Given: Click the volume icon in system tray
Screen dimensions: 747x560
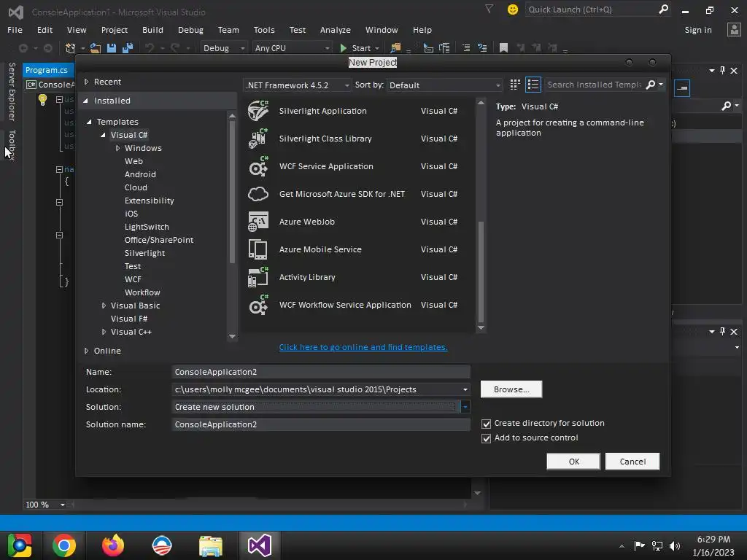Looking at the screenshot, I should pyautogui.click(x=675, y=546).
